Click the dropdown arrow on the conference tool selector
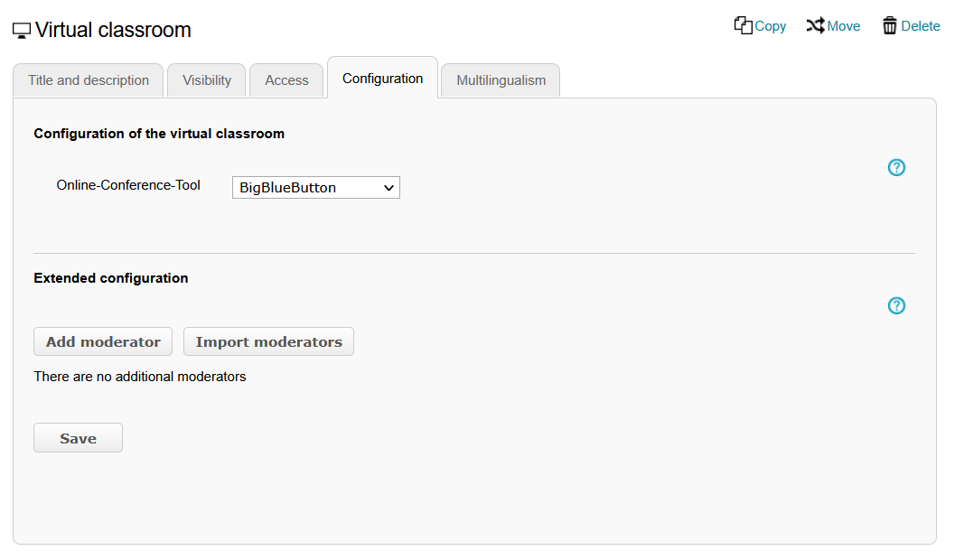 (x=389, y=187)
